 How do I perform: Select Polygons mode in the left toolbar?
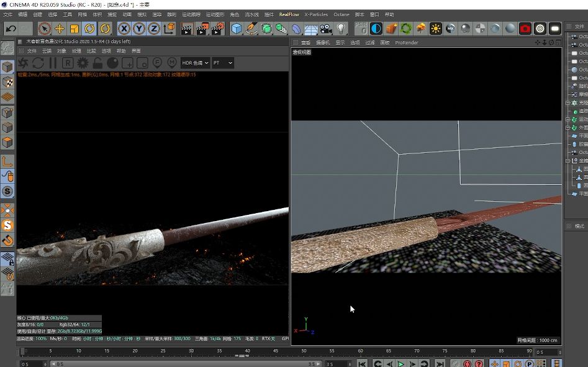[x=7, y=142]
